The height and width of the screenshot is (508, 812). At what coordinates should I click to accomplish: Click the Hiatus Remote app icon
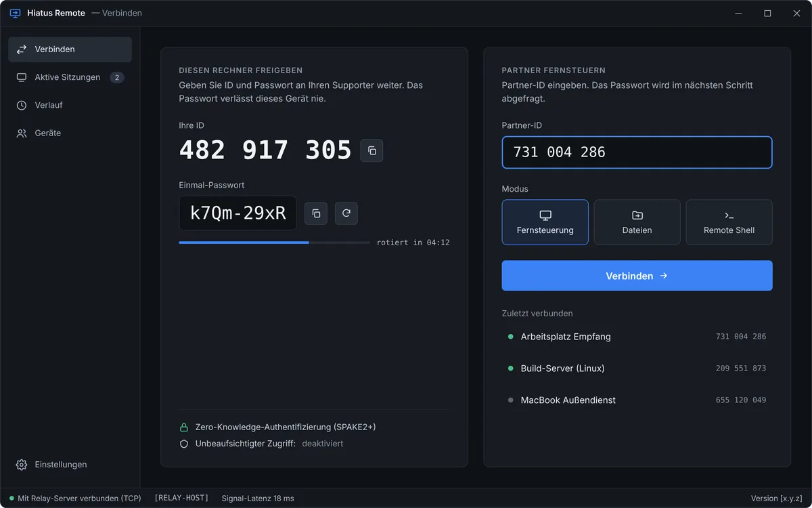[x=15, y=13]
